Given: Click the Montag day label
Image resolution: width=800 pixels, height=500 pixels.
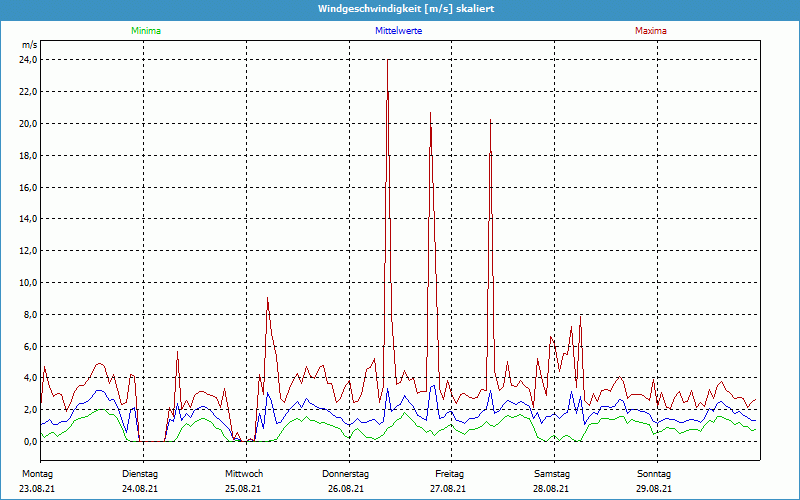Looking at the screenshot, I should click(x=37, y=474).
